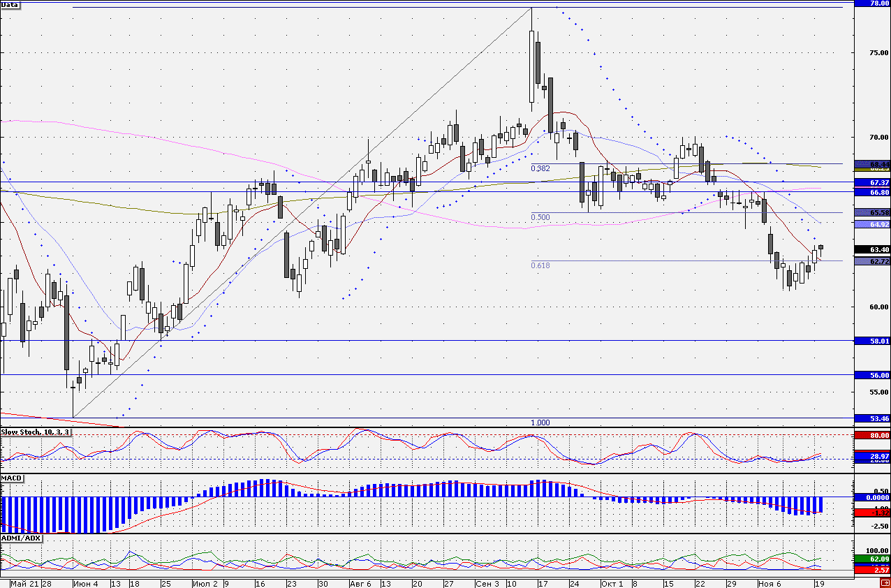Viewport: 891px width, 588px height.
Task: Click the 1.000 Fibonacci level label
Action: click(x=540, y=422)
